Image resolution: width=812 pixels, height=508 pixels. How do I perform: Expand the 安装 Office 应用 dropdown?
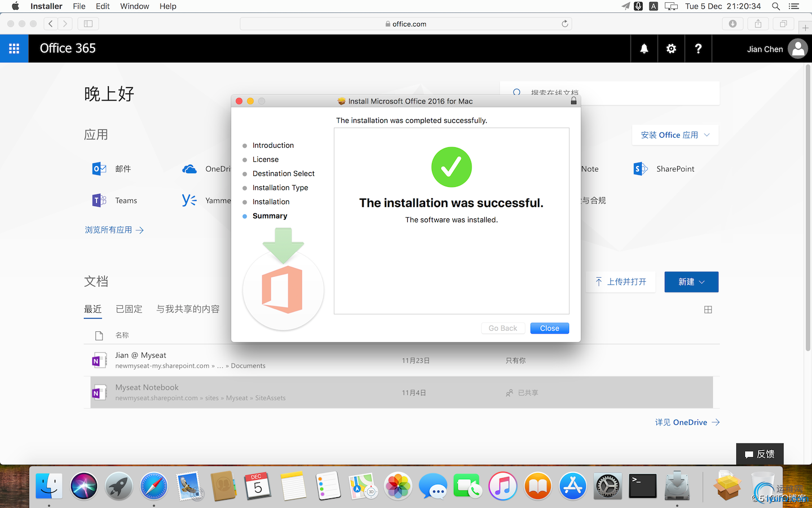pyautogui.click(x=675, y=135)
